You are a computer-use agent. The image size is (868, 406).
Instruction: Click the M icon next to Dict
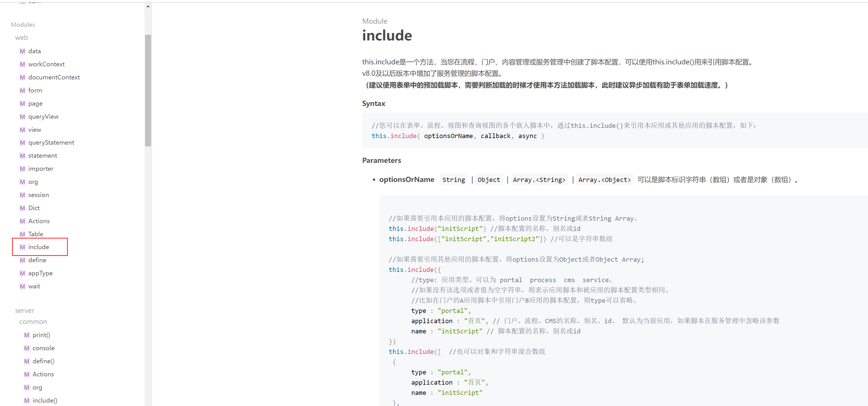pyautogui.click(x=22, y=208)
